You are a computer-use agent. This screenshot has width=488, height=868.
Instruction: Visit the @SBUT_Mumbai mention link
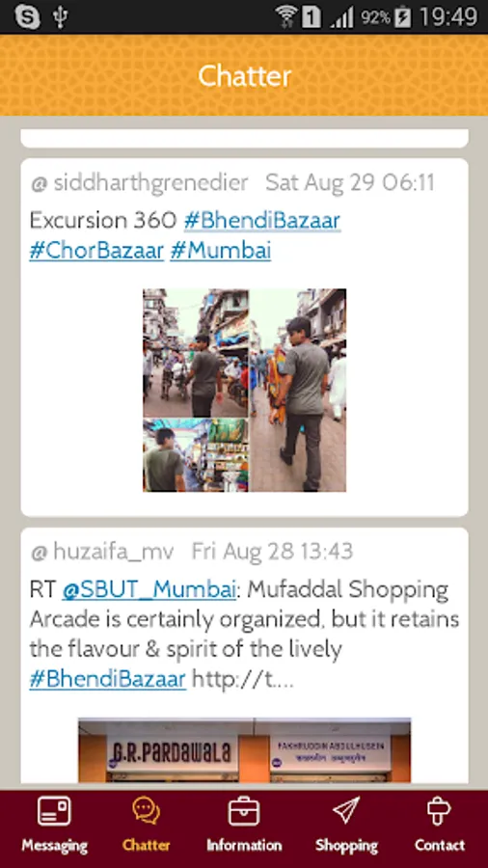point(149,589)
